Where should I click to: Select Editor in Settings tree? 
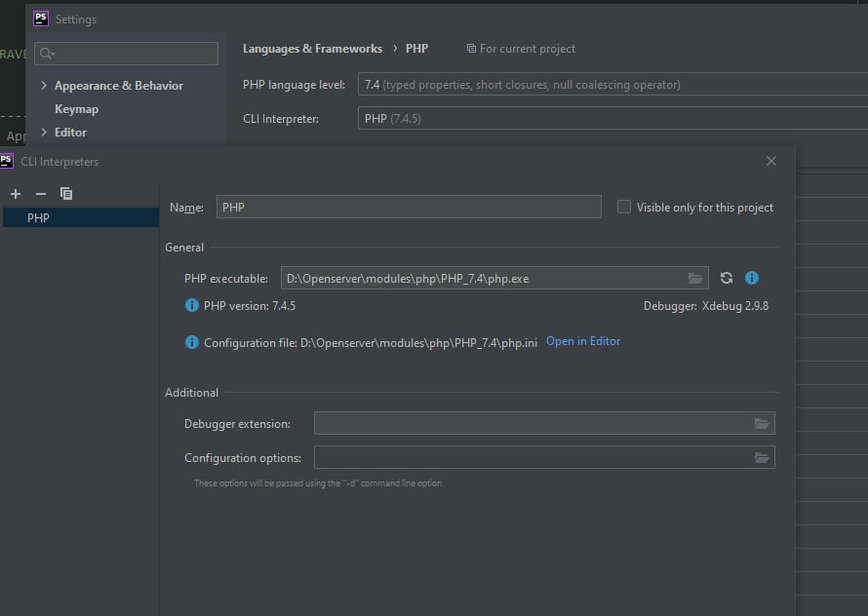tap(70, 133)
